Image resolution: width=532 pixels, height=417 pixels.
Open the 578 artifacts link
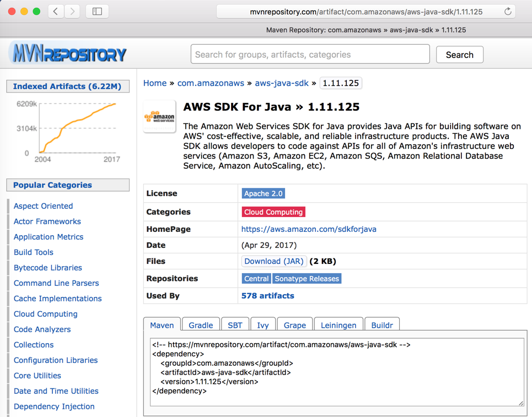point(268,296)
